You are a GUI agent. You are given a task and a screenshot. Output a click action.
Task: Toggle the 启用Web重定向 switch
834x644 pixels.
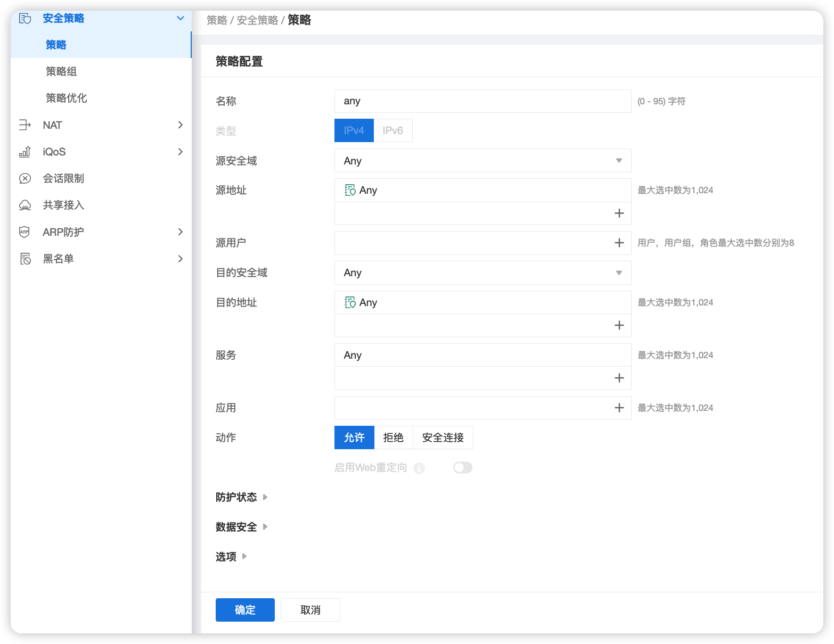click(462, 467)
